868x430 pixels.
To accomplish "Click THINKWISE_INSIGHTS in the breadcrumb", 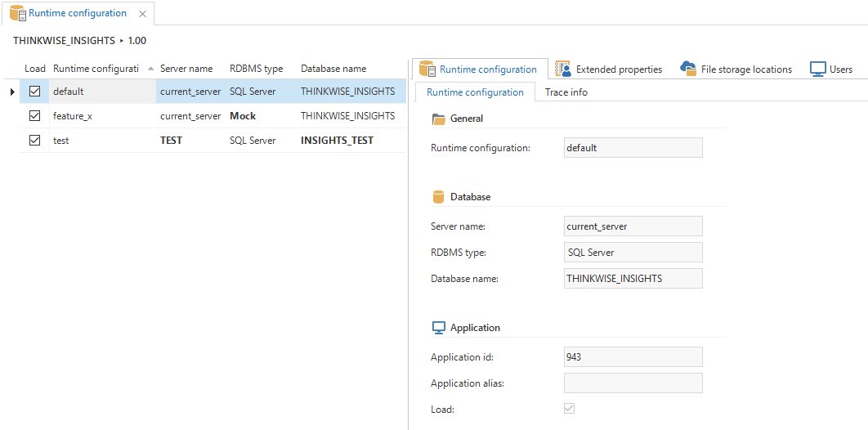I will tap(64, 40).
